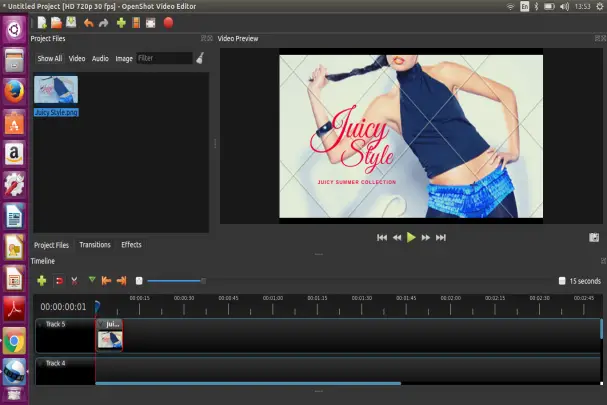Jump to start of video preview
Viewport: 607px width, 405px height.
coord(382,237)
